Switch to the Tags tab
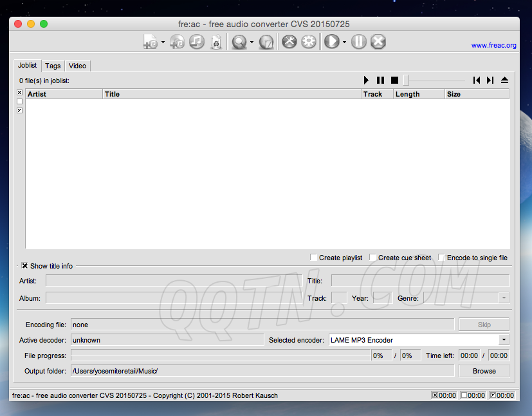 (x=53, y=66)
